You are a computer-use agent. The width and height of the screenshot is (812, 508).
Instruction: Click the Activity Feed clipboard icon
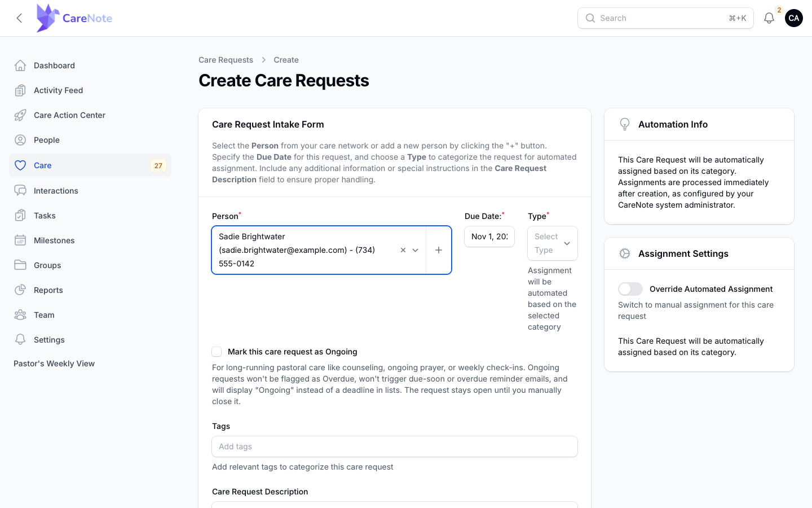click(x=20, y=90)
